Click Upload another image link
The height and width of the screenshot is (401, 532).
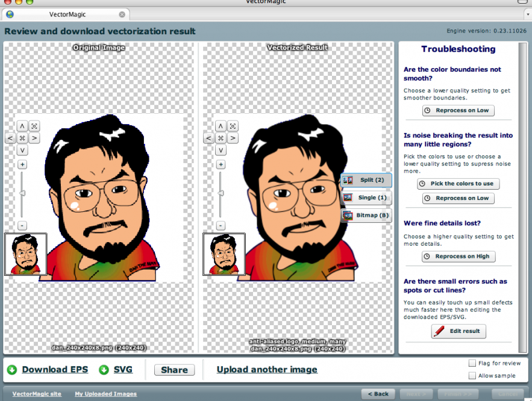pos(267,370)
